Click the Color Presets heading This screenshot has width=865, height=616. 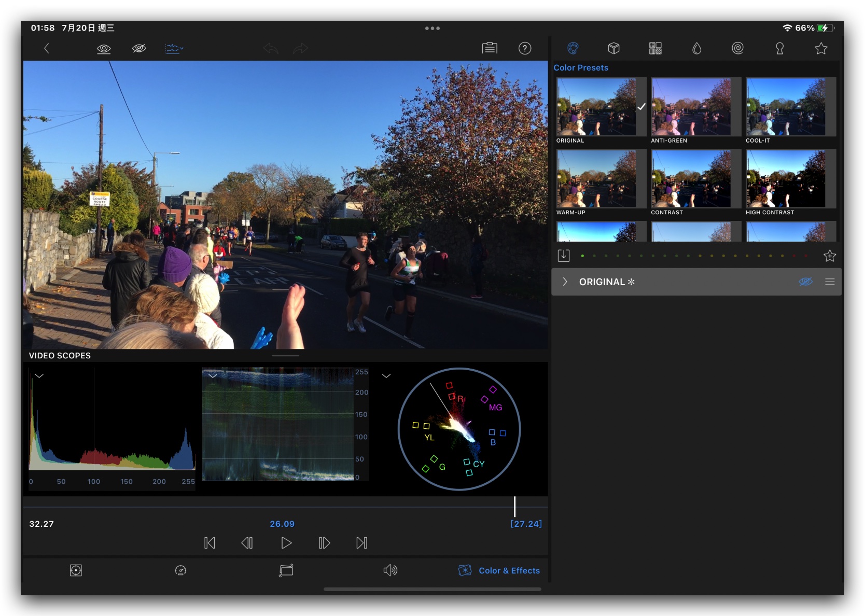(581, 67)
